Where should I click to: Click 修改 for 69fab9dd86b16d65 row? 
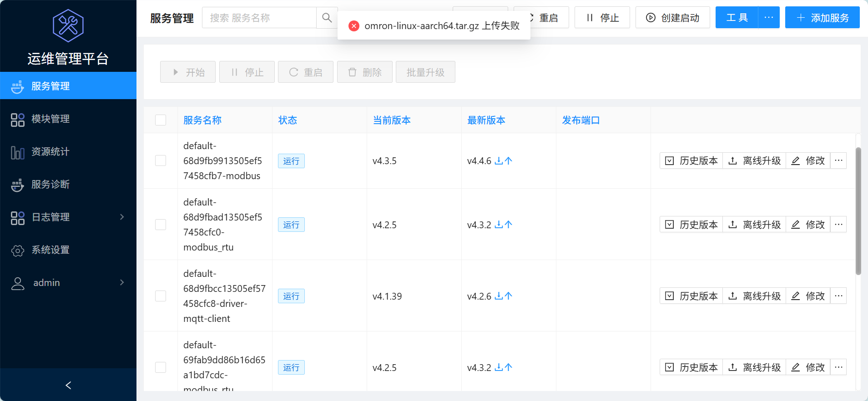(x=808, y=367)
